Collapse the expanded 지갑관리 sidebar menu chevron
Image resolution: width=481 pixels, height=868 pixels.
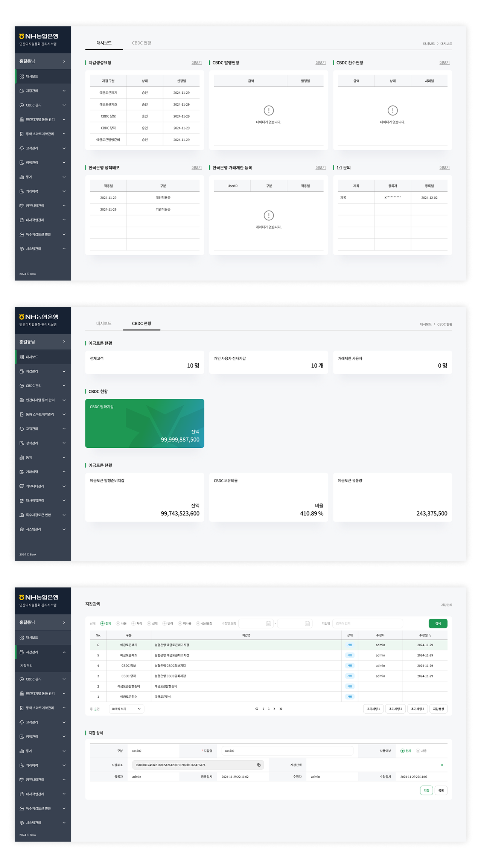click(64, 652)
